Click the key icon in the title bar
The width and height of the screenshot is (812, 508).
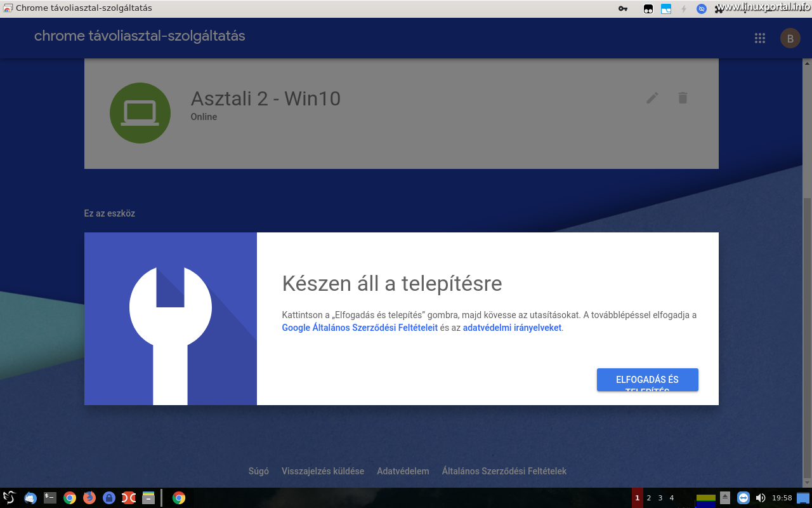tap(623, 9)
